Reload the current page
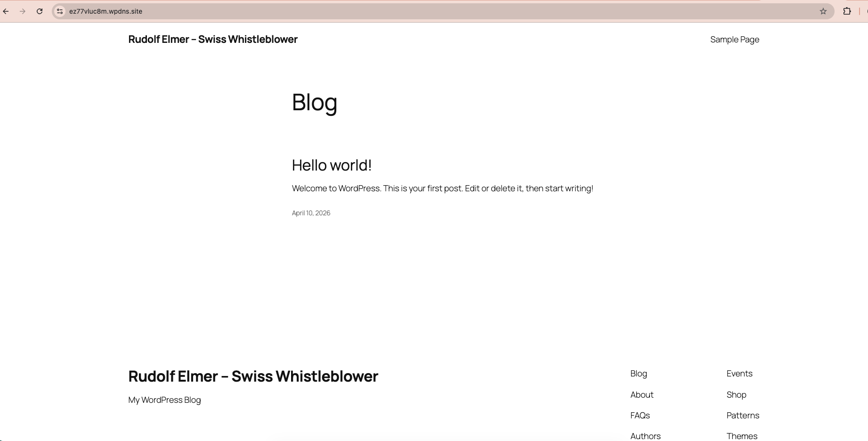Image resolution: width=868 pixels, height=441 pixels. [40, 11]
